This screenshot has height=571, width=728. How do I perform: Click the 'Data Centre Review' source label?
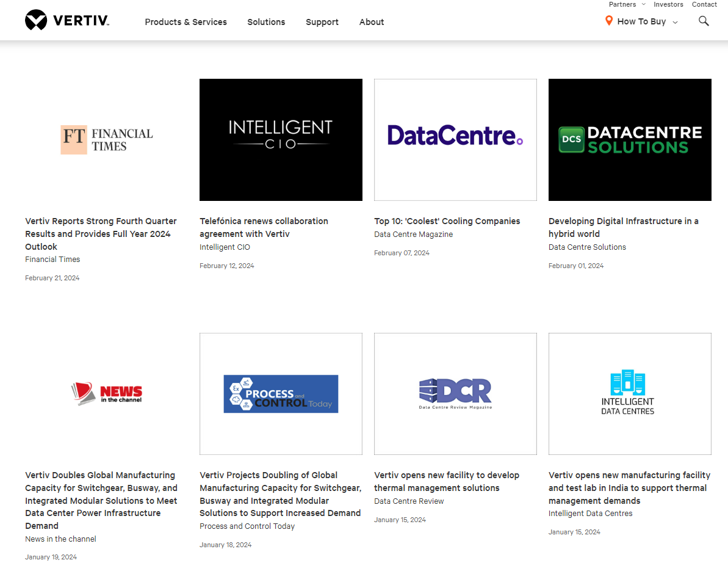tap(409, 501)
